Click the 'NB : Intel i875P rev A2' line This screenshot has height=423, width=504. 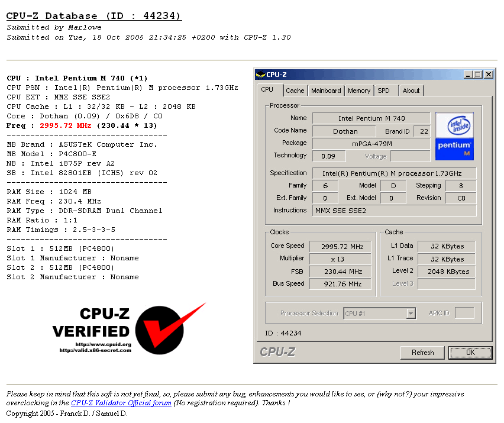61,163
